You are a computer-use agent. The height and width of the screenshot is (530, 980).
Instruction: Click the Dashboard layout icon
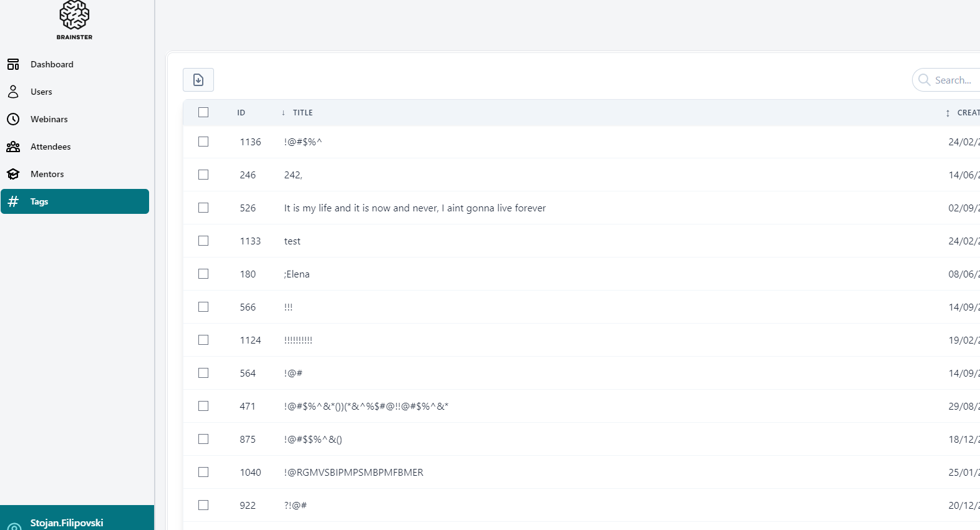coord(13,64)
